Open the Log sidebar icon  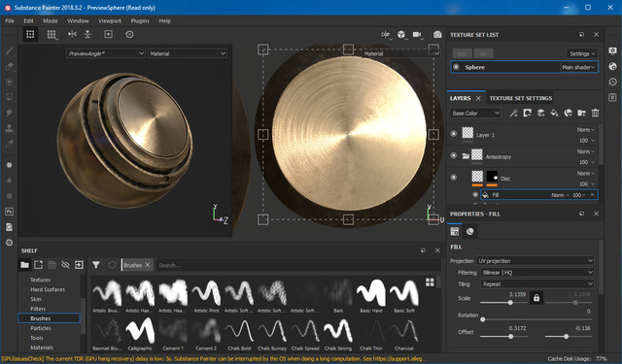613,97
